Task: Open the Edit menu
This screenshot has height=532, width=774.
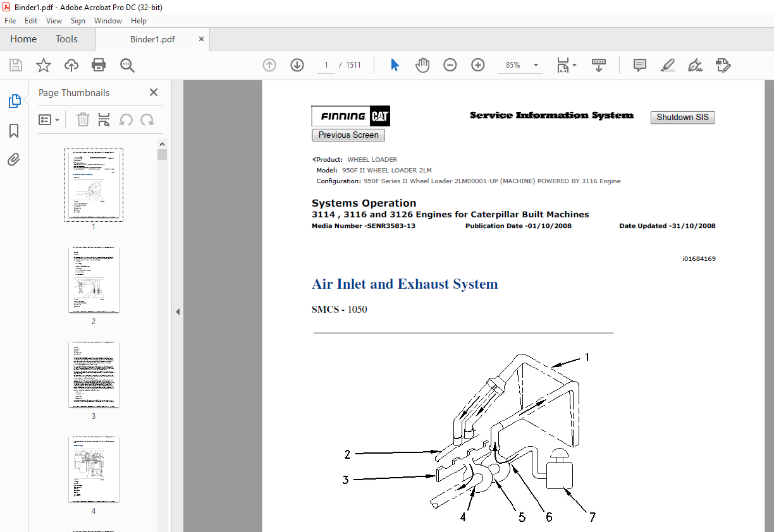Action: pyautogui.click(x=31, y=21)
